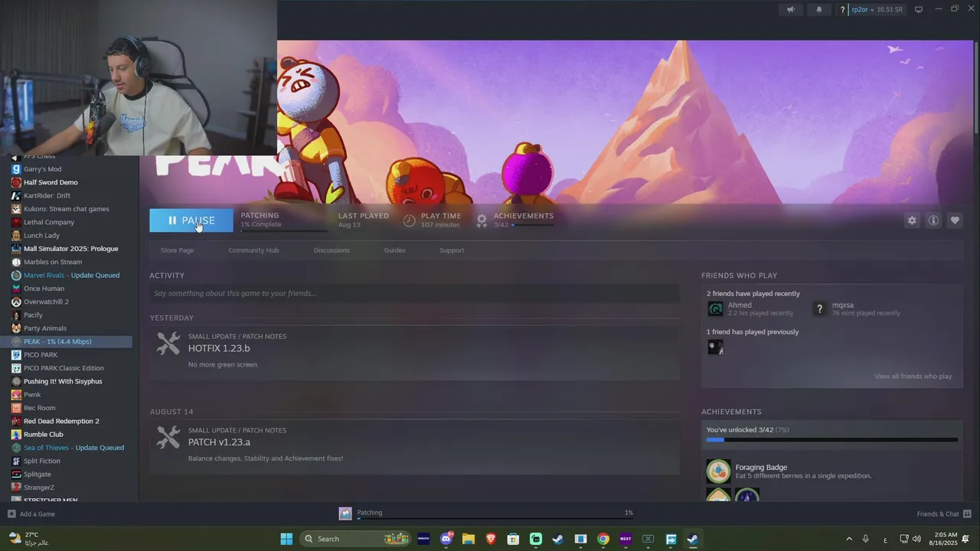Click the activity 'Say something' input field
This screenshot has width=980, height=551.
tap(414, 293)
